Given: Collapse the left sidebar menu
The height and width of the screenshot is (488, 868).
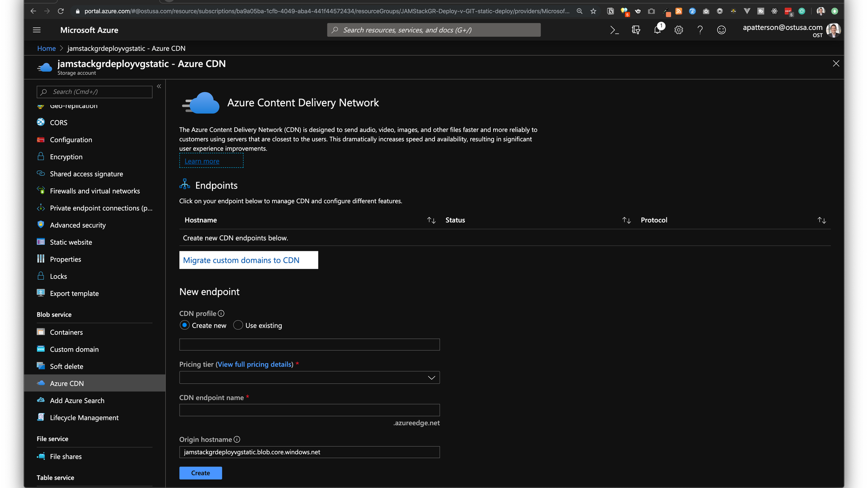Looking at the screenshot, I should point(159,86).
